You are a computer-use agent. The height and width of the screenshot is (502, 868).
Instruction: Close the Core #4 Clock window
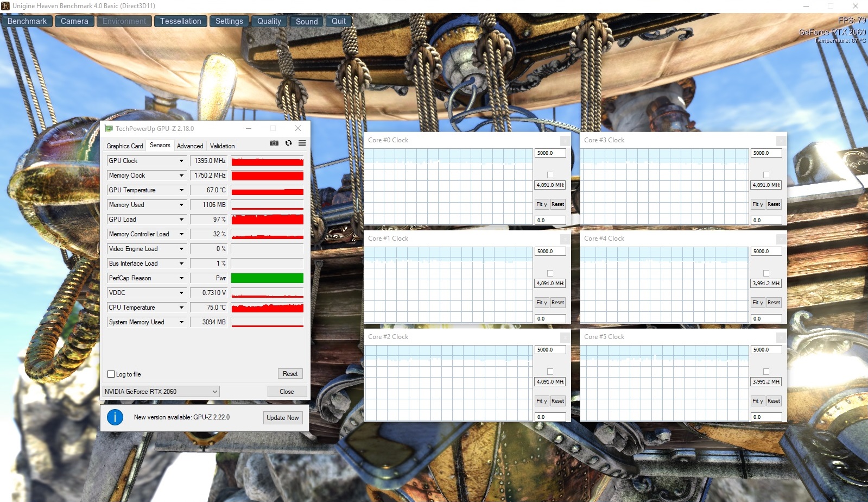pos(781,239)
